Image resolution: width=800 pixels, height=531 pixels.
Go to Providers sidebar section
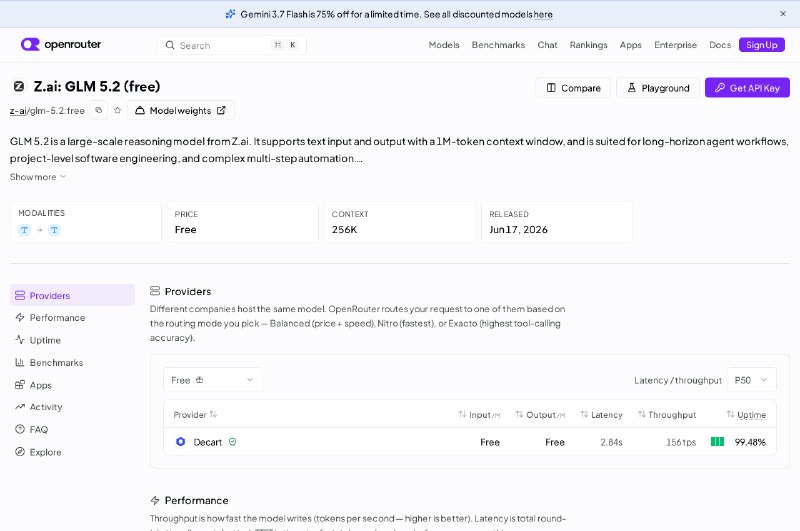click(72, 295)
